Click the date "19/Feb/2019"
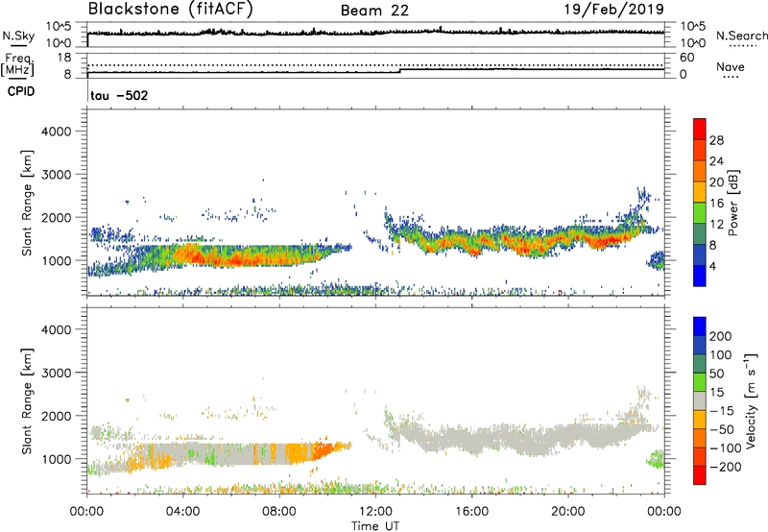The width and height of the screenshot is (768, 532). (614, 9)
